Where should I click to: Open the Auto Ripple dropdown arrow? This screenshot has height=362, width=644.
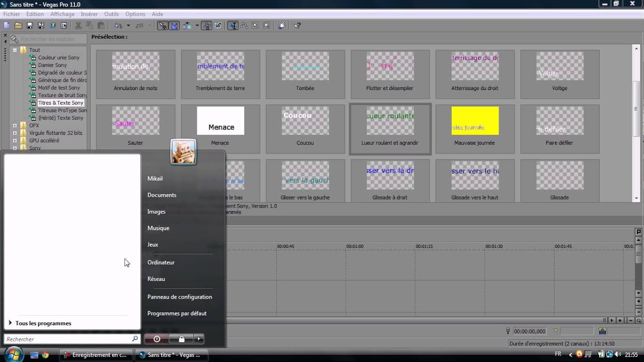pyautogui.click(x=197, y=26)
